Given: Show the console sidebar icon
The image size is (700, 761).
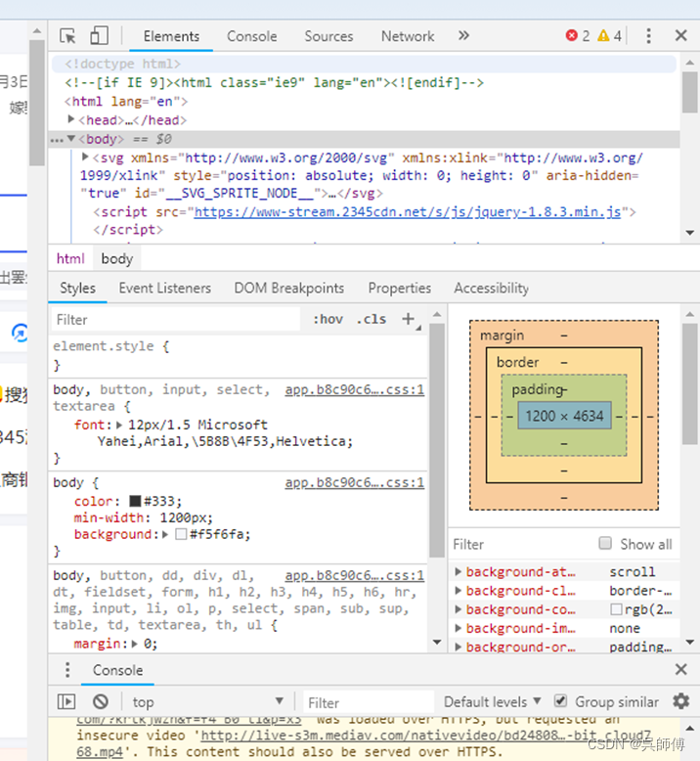Looking at the screenshot, I should pos(66,701).
